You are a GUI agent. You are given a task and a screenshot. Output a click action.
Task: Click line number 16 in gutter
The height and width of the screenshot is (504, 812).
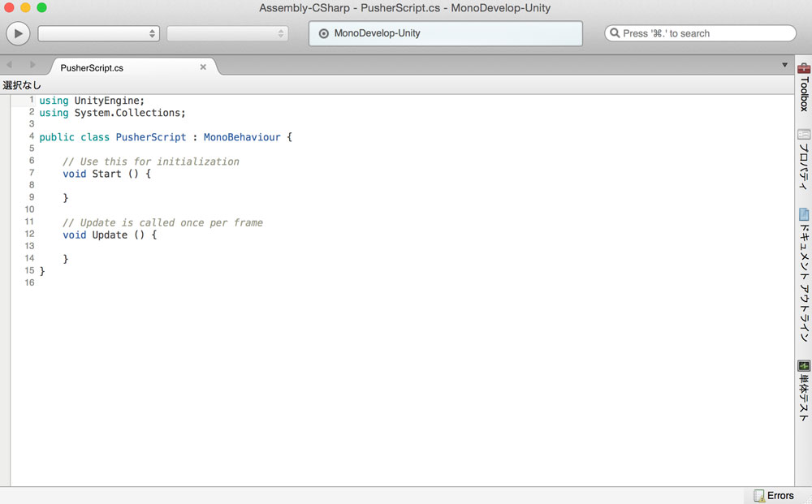click(29, 282)
